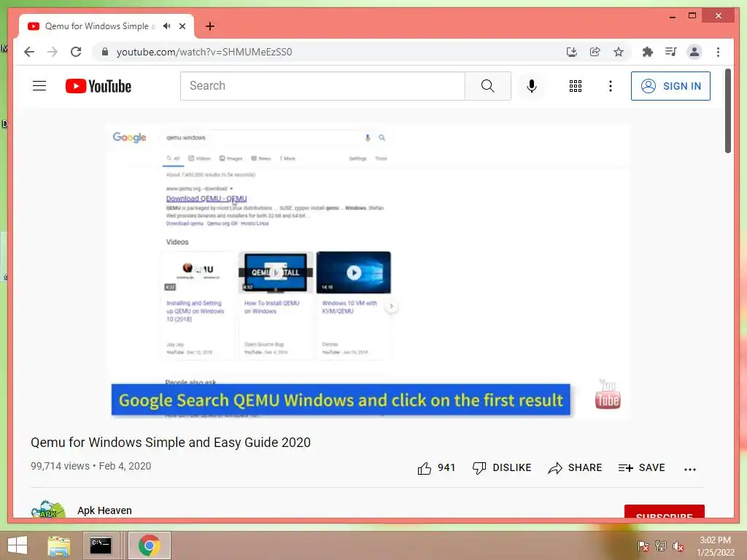Viewport: 747px width, 560px height.
Task: Open the Apk Heaven channel name
Action: [x=104, y=510]
